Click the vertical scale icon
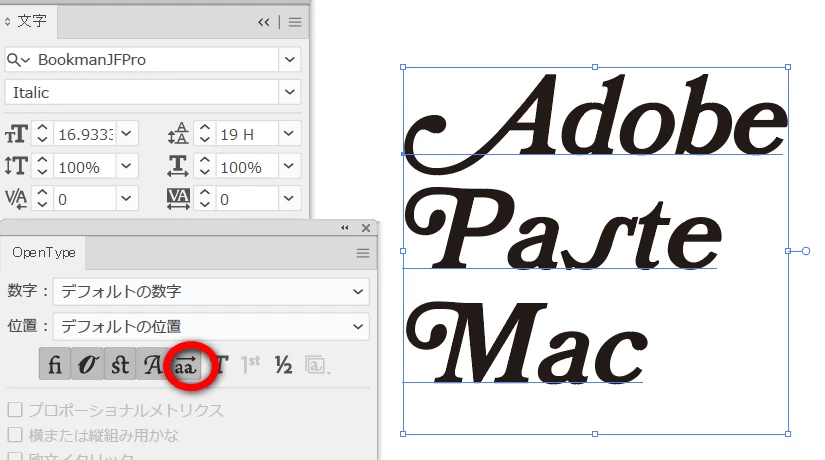The width and height of the screenshot is (825, 460). click(x=16, y=166)
